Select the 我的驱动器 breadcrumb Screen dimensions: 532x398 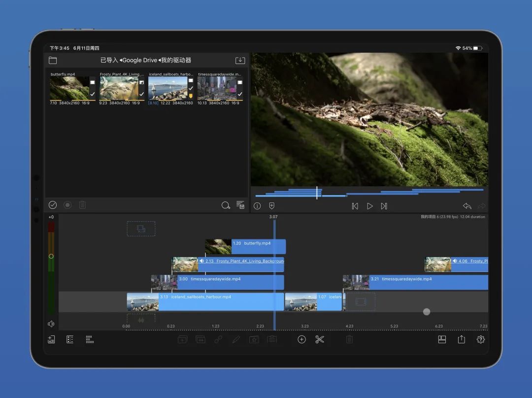[176, 61]
